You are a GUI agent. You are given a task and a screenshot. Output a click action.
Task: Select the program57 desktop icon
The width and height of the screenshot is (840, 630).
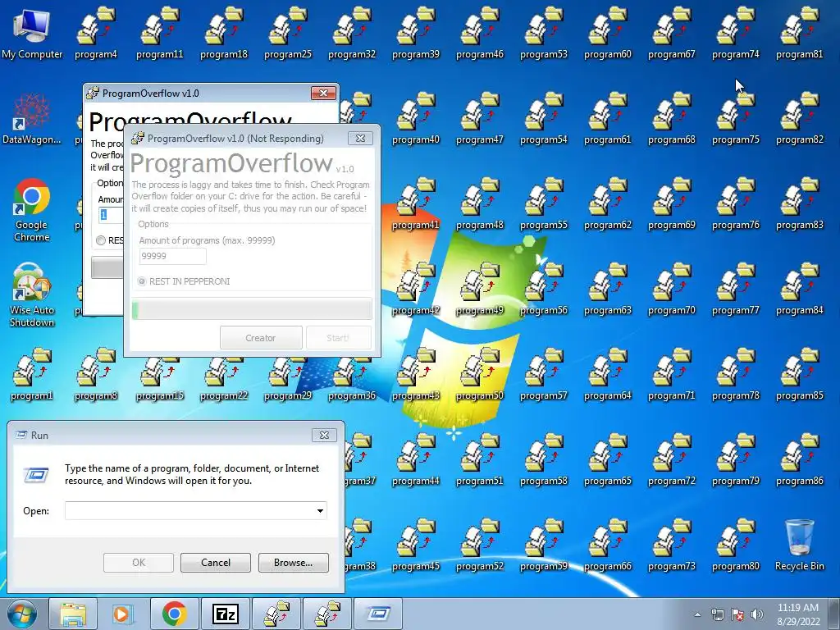pyautogui.click(x=544, y=374)
